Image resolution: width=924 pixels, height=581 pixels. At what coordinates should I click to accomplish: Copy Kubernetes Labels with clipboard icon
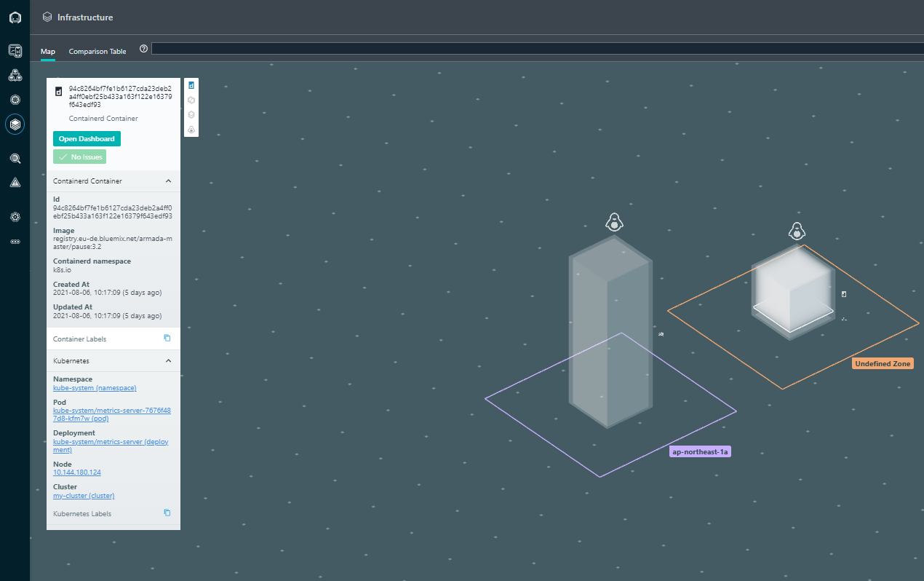click(167, 513)
